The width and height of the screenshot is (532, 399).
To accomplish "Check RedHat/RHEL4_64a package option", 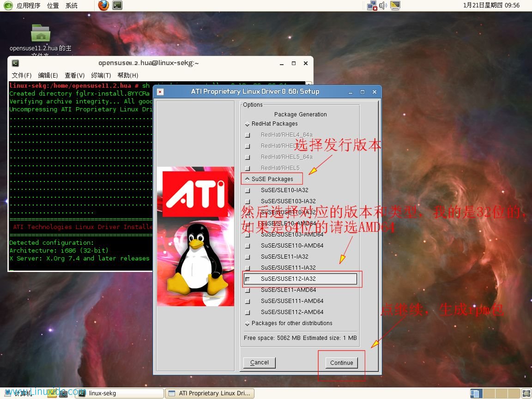I will point(248,135).
